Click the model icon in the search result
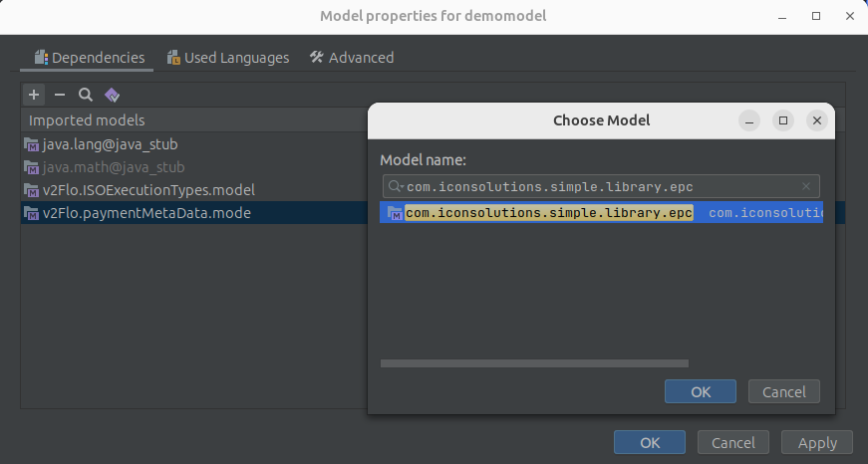The width and height of the screenshot is (868, 464). click(396, 213)
